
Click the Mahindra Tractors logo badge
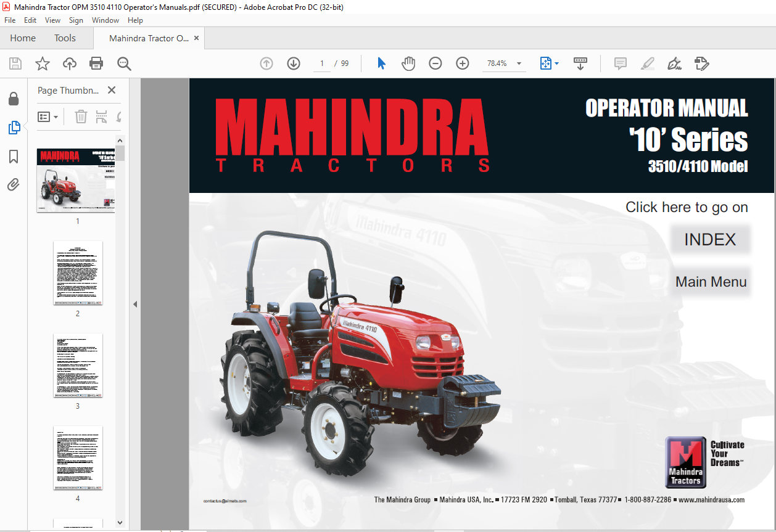pyautogui.click(x=685, y=462)
